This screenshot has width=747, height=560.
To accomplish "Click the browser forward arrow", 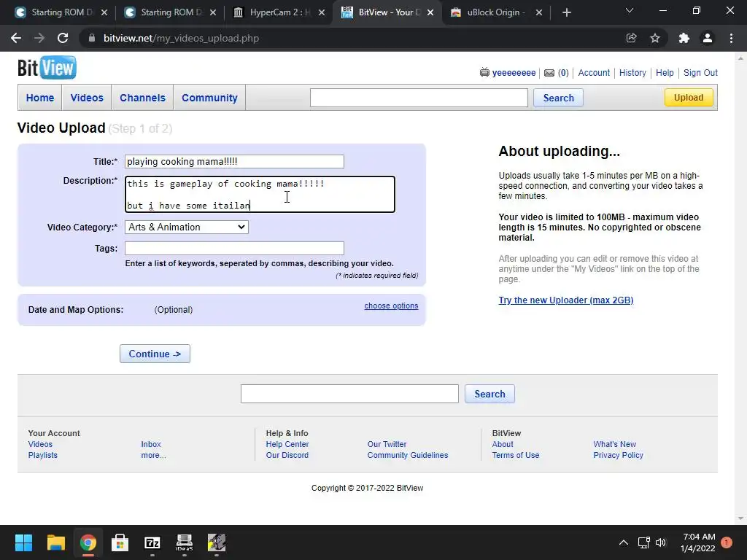I will pyautogui.click(x=39, y=38).
